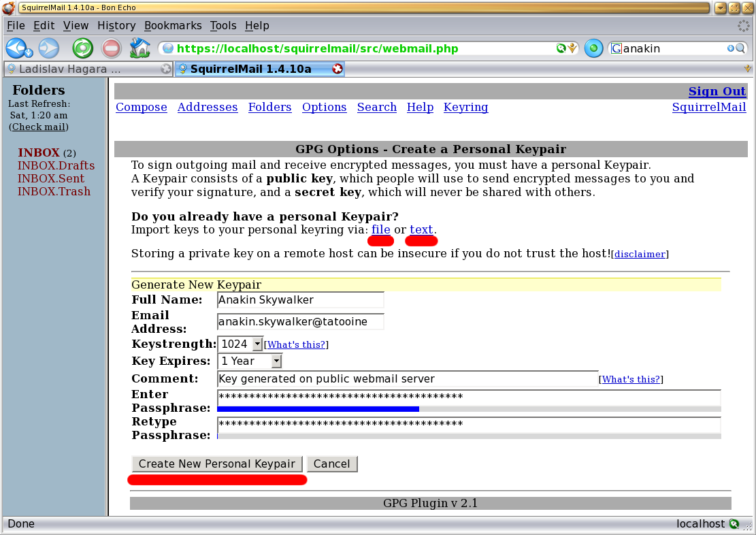Click the passphrase strength meter bar
756x535 pixels.
(469, 409)
